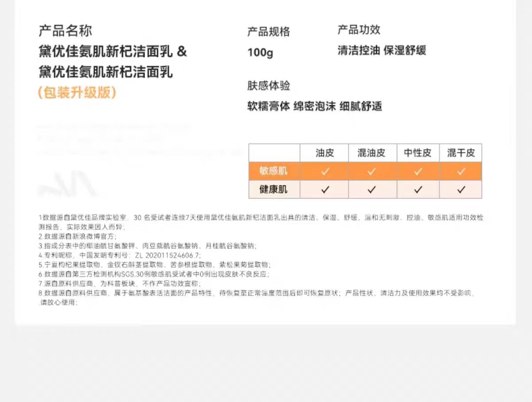The image size is (532, 402).
Task: Click the 产品规格 heading
Action: point(269,32)
